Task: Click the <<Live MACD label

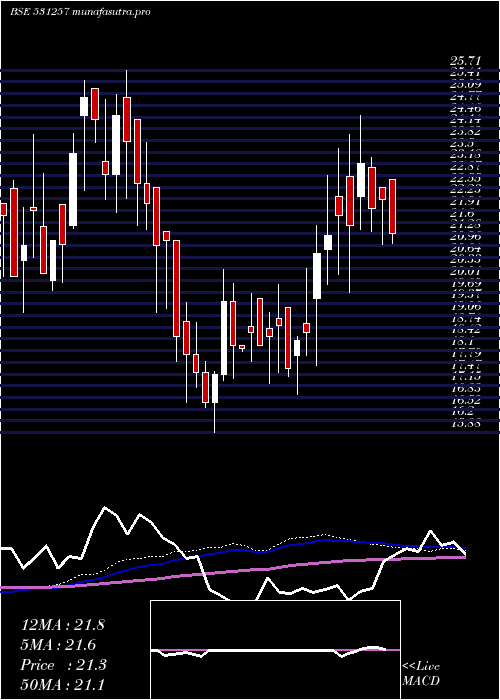Action: 421,674
